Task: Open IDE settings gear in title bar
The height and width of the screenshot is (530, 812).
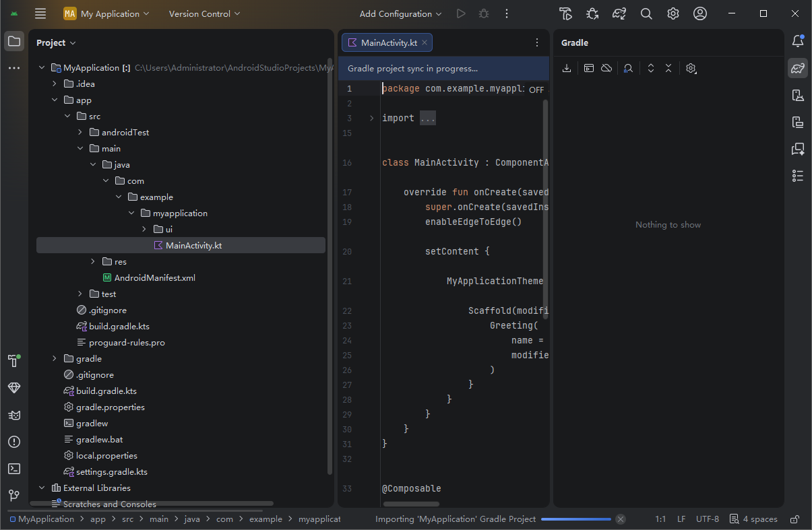Action: coord(673,13)
